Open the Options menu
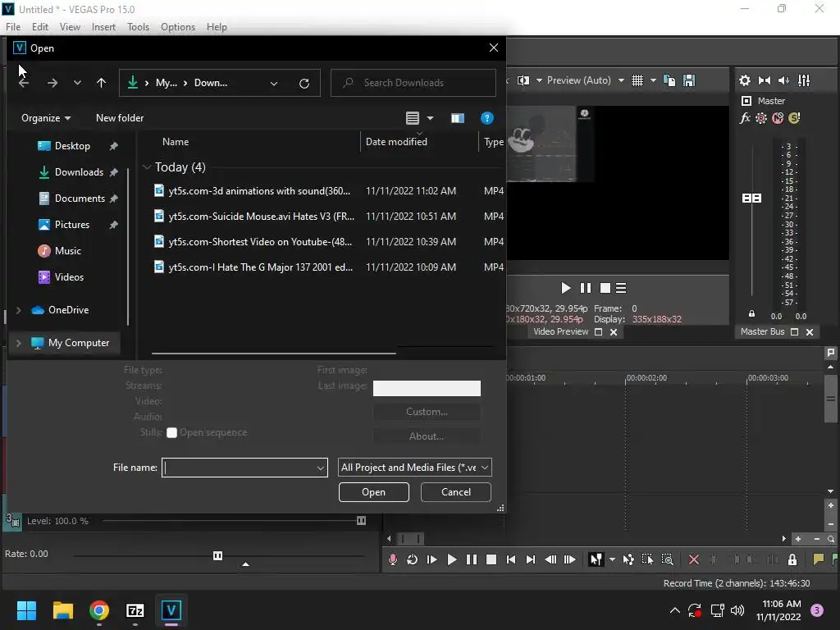This screenshot has width=840, height=630. point(178,27)
